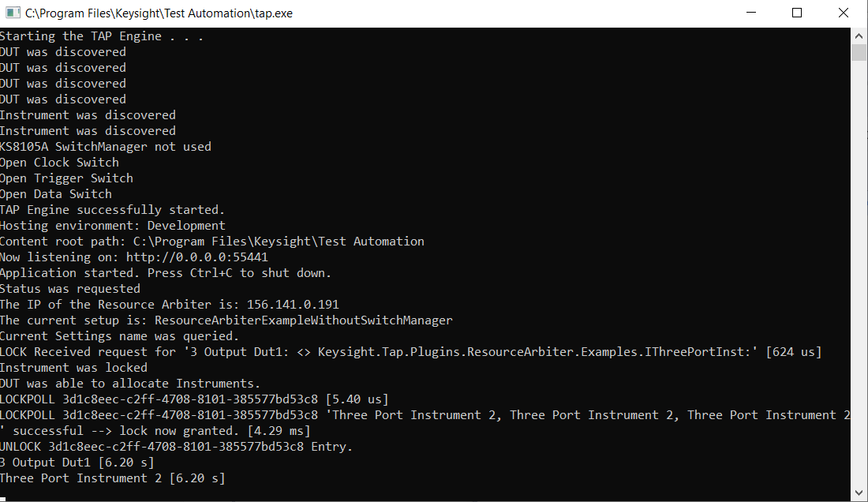Click the "KS8105A SwitchManager not used" line
Viewport: 868px width, 502px height.
105,147
